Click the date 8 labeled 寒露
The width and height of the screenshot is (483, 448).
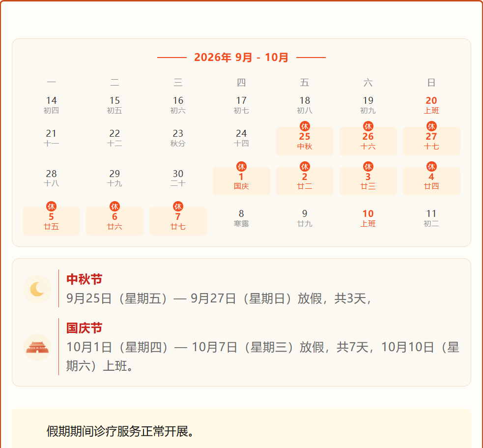(x=241, y=218)
